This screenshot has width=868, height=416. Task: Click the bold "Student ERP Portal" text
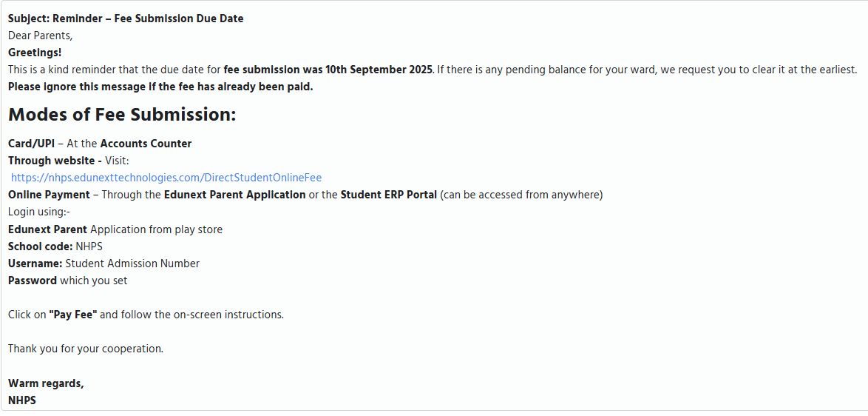388,195
